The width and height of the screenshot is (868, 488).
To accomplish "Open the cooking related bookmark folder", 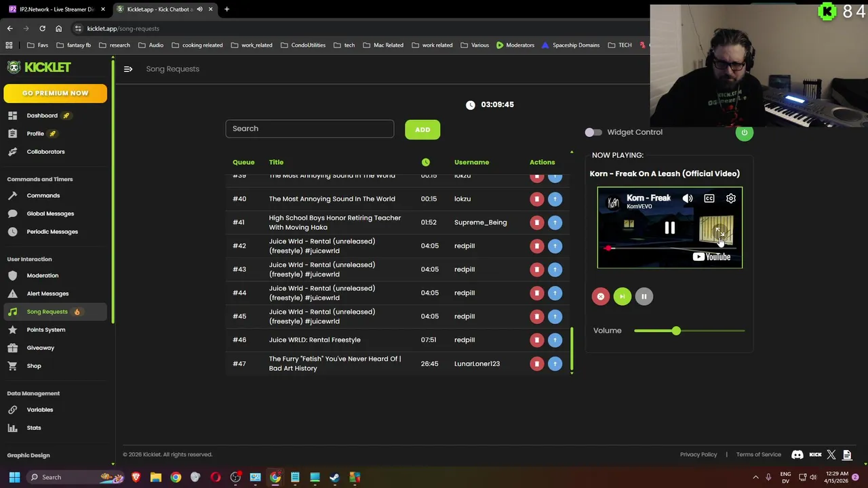I will coord(197,45).
